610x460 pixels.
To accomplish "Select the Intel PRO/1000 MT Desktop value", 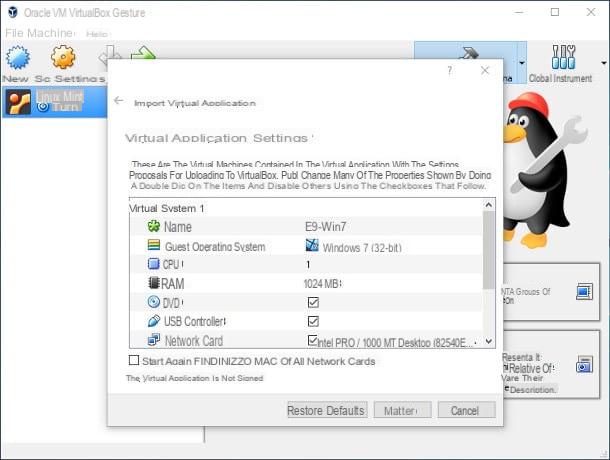I will [396, 343].
